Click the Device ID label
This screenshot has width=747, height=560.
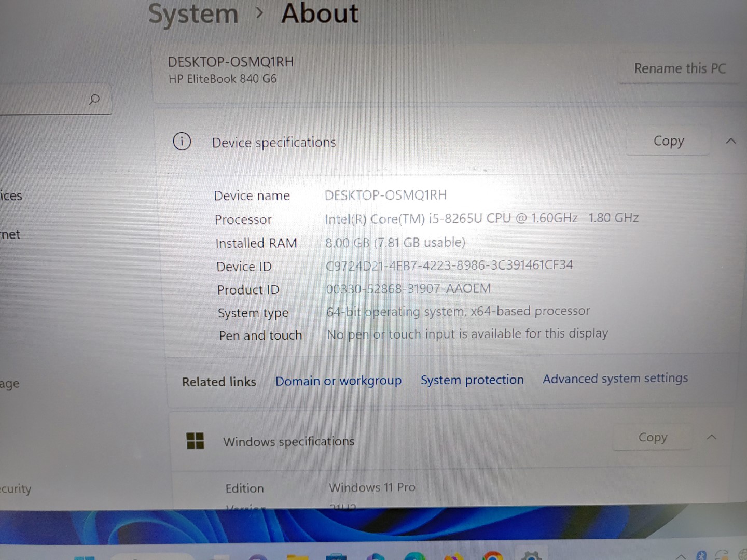point(244,267)
